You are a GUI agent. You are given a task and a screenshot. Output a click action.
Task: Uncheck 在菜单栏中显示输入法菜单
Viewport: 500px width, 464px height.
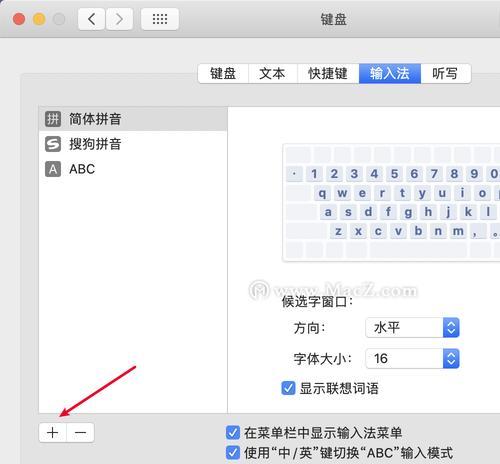tap(233, 433)
